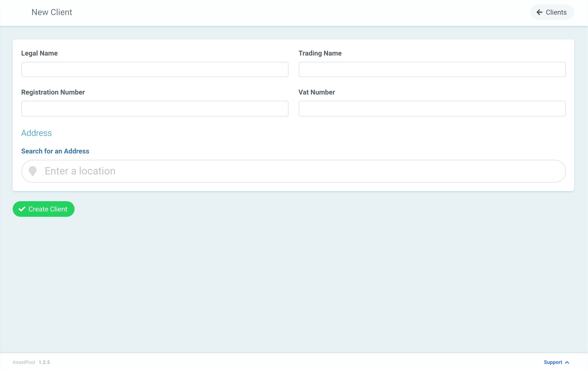This screenshot has height=370, width=588.
Task: Collapse the Support panel using its arrow
Action: click(x=567, y=362)
